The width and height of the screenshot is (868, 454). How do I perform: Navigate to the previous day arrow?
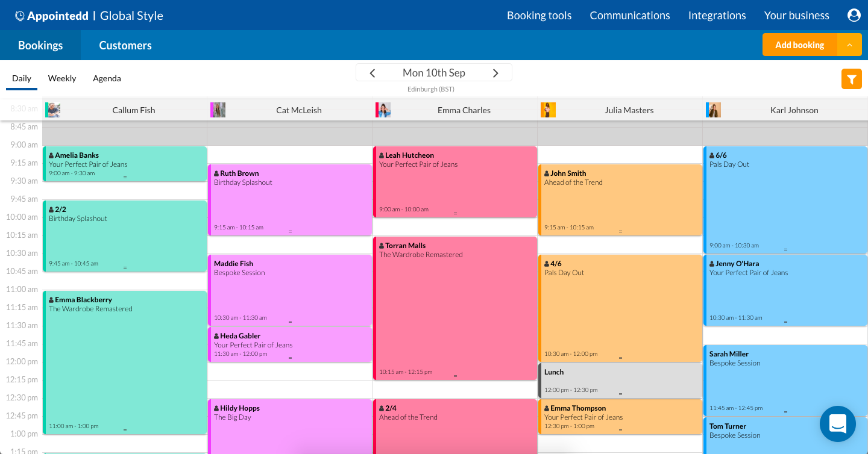click(x=373, y=72)
